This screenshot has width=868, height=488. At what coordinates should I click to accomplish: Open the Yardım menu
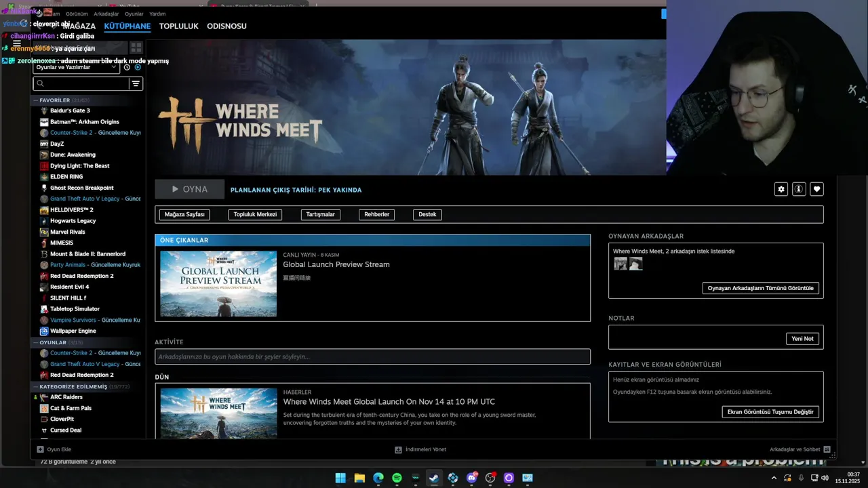tap(157, 14)
